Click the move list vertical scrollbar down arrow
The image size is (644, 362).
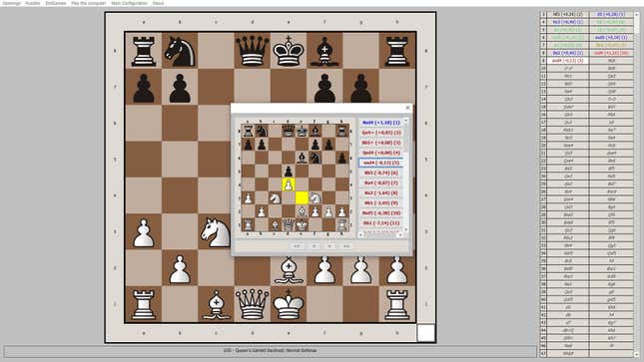[x=637, y=354]
